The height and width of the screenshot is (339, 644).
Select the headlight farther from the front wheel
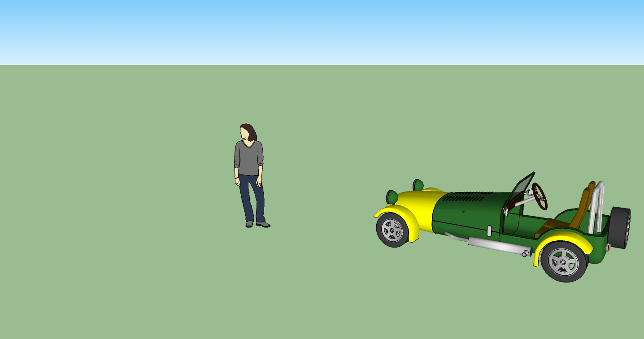coord(418,185)
